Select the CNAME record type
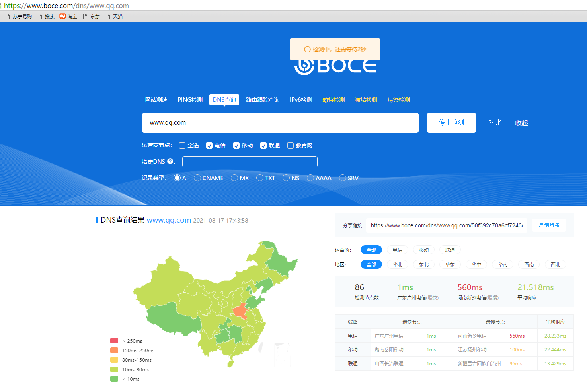Image resolution: width=587 pixels, height=392 pixels. [197, 178]
